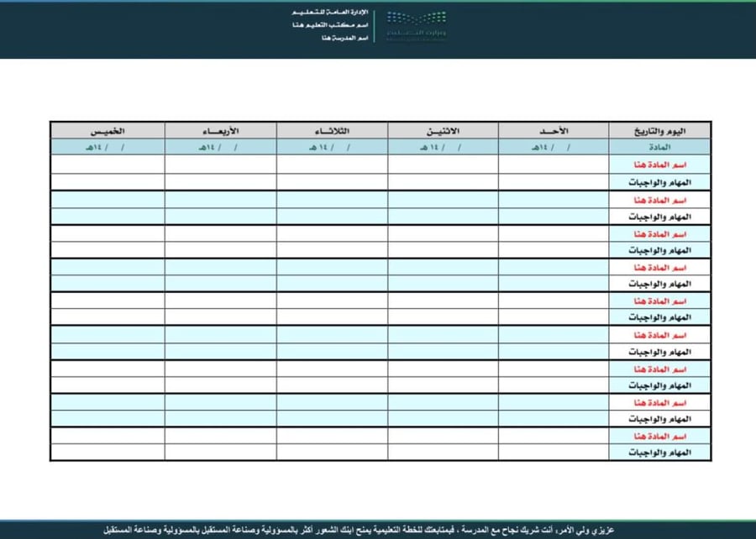Click the Hijri date field under الاثنين
756x539 pixels.
[x=443, y=147]
